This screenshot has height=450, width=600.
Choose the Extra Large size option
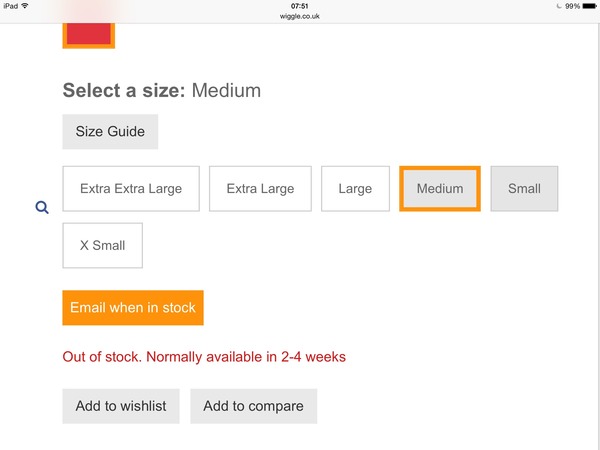coord(260,189)
